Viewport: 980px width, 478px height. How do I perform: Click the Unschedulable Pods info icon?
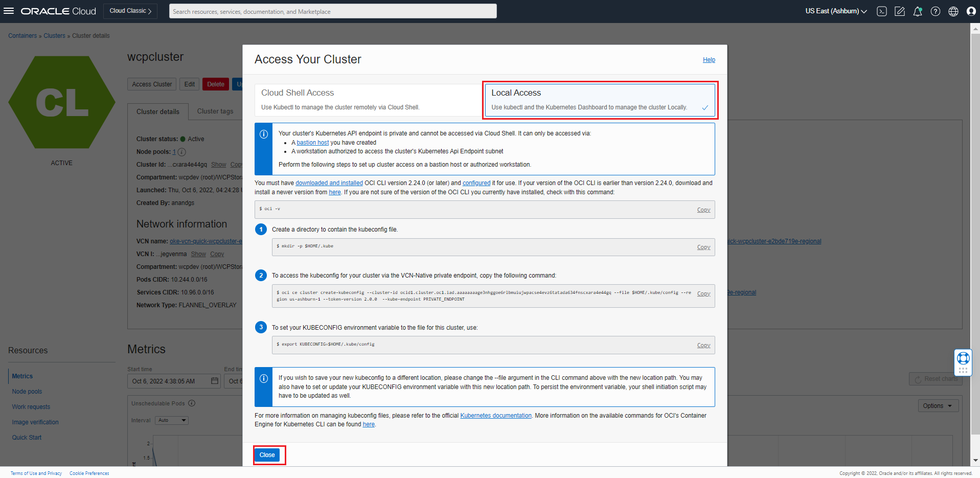pos(192,403)
